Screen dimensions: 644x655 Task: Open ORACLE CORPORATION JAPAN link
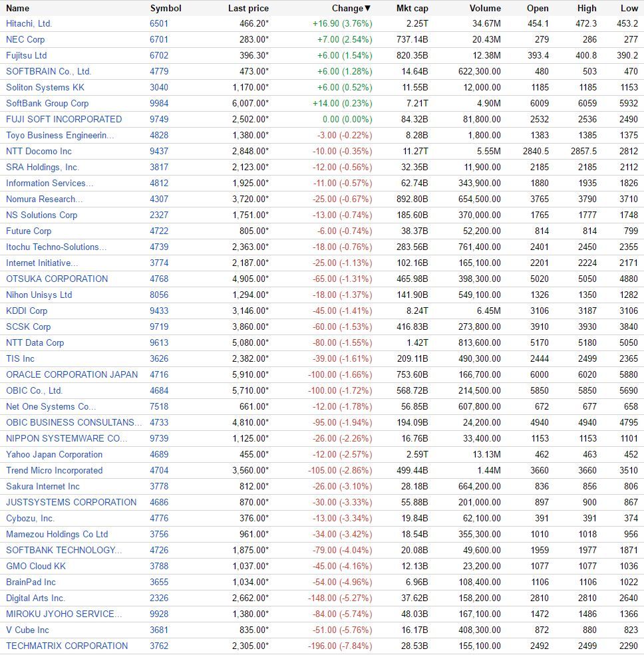pos(72,374)
